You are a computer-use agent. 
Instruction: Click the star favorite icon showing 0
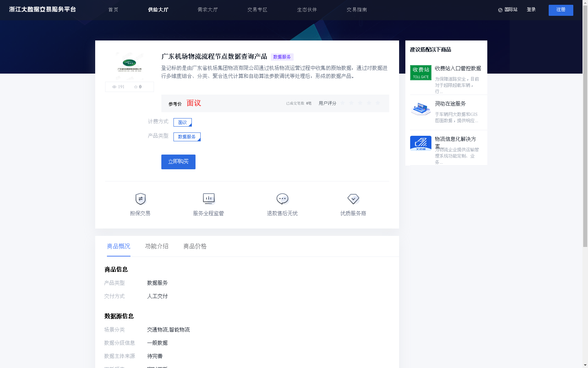[136, 87]
